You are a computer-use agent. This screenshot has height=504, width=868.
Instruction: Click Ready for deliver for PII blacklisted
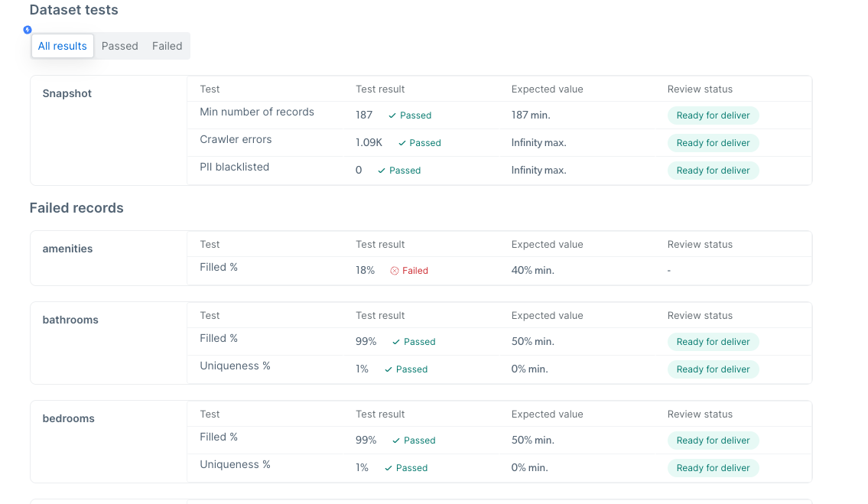(713, 170)
